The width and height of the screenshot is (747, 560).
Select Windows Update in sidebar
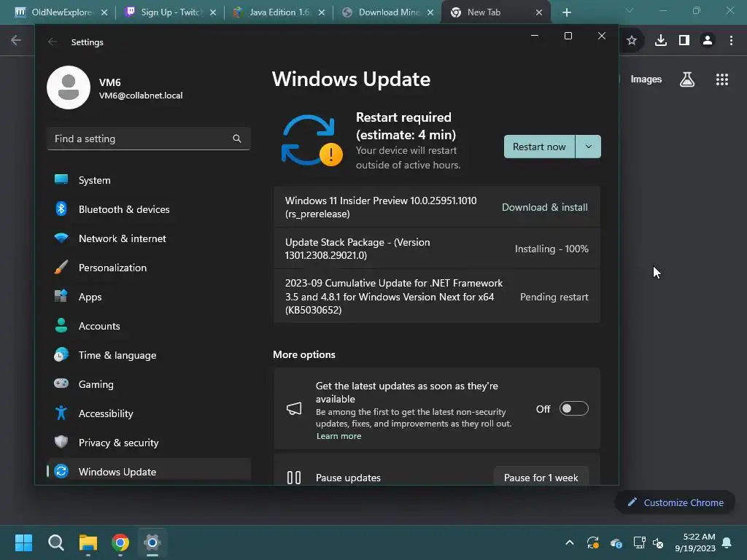click(x=149, y=472)
